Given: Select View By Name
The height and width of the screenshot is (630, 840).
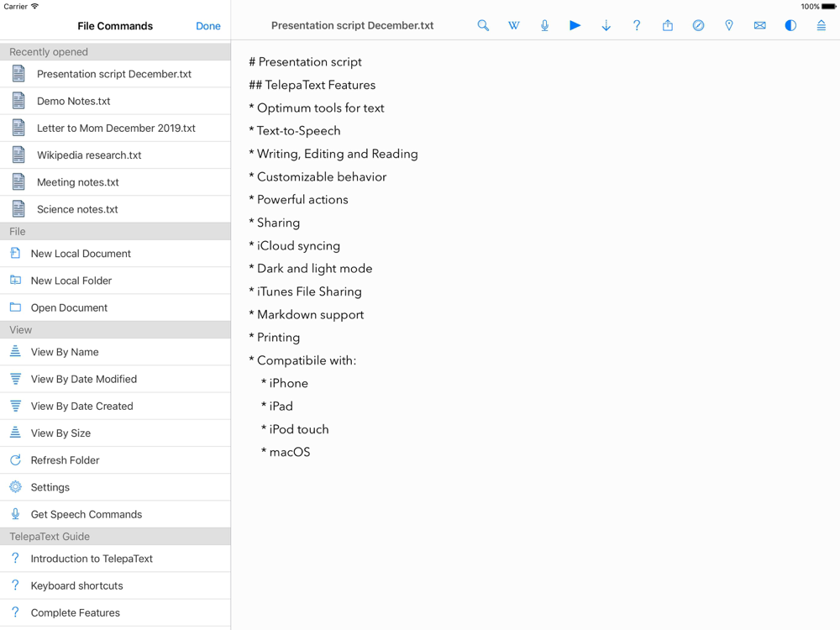Looking at the screenshot, I should click(x=115, y=352).
